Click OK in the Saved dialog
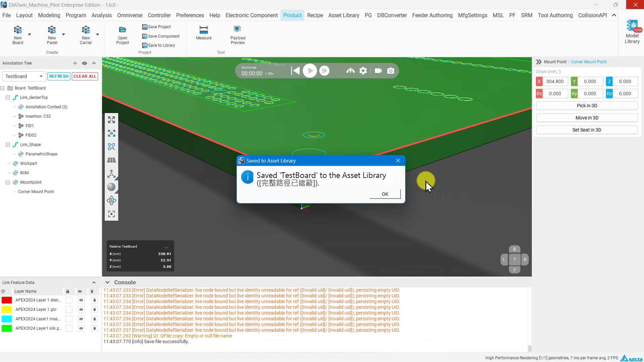The image size is (644, 362). coord(385,194)
